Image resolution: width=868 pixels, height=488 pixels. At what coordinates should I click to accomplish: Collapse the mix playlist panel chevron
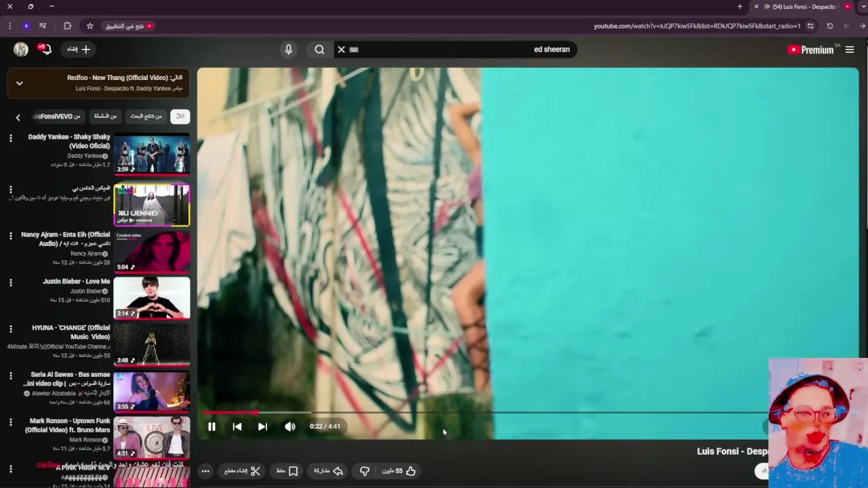[x=19, y=83]
